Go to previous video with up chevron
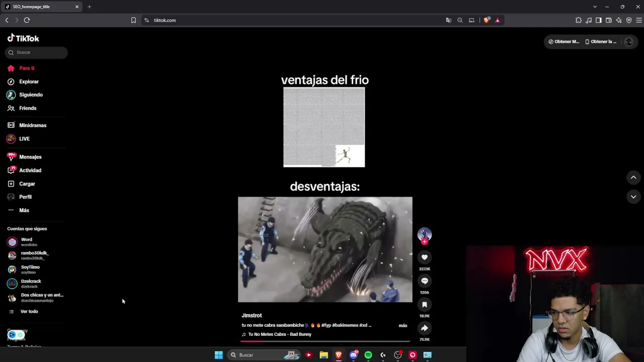Image resolution: width=644 pixels, height=362 pixels. pos(633,177)
